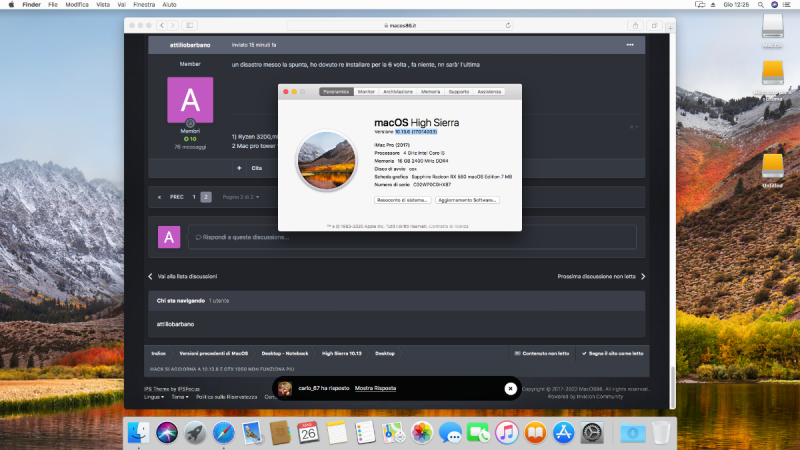The height and width of the screenshot is (450, 800).
Task: Open Maps app in Dock
Action: 393,433
